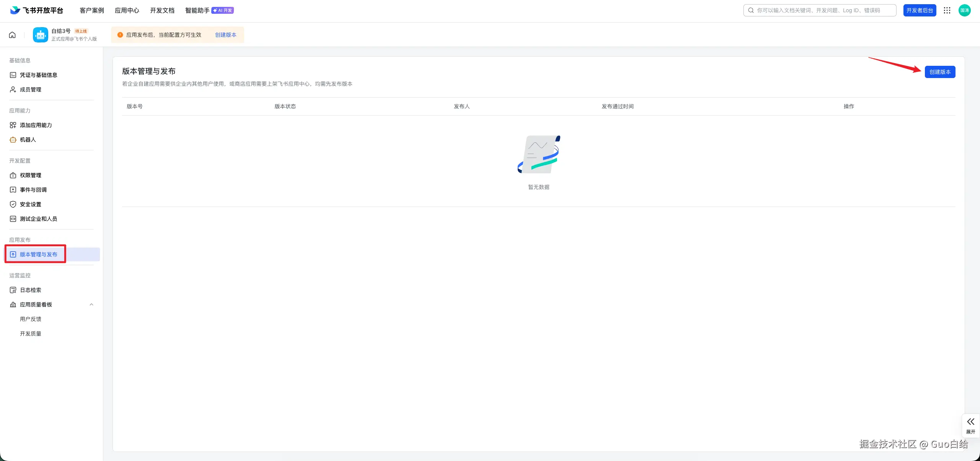The width and height of the screenshot is (980, 461).
Task: Open the app launcher grid icon
Action: point(947,10)
